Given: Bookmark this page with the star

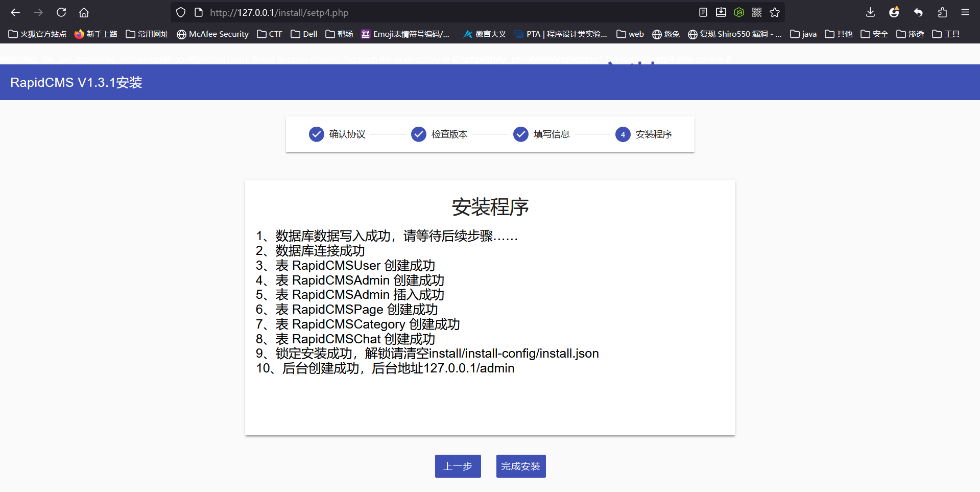Looking at the screenshot, I should [x=775, y=12].
